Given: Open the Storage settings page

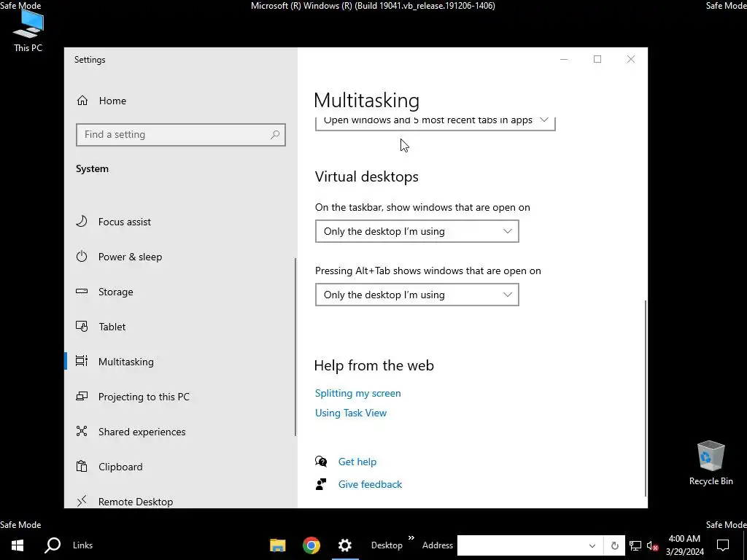Looking at the screenshot, I should [181, 292].
